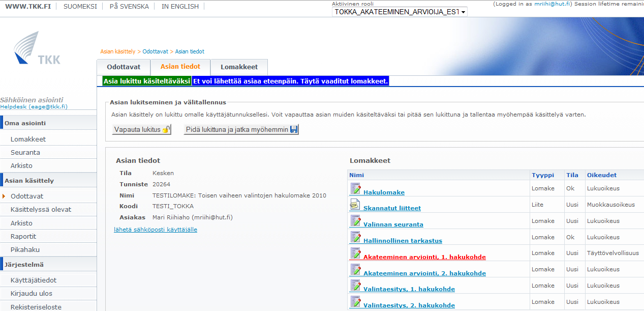Click the mriihi@hut.fi logged-in user link

553,4
